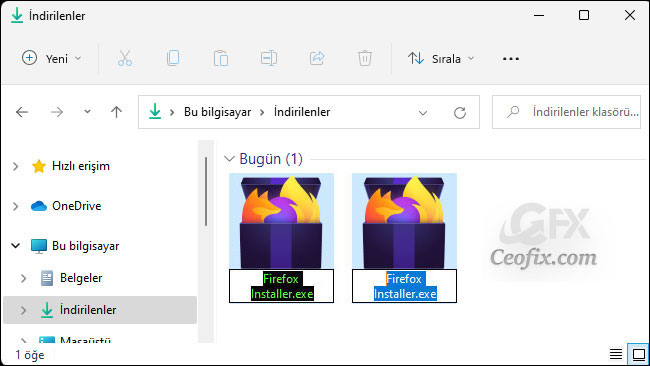Switch to large thumbnails view
The image size is (650, 366).
[638, 354]
